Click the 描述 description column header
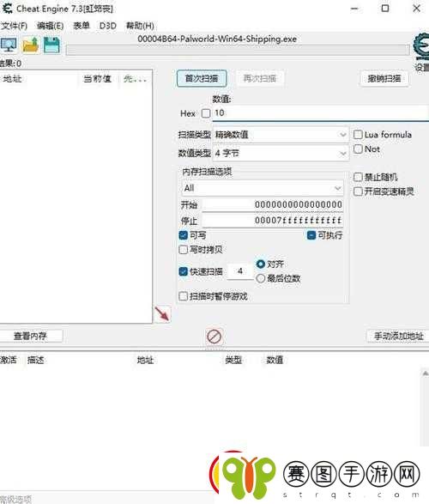The image size is (429, 504). point(36,360)
